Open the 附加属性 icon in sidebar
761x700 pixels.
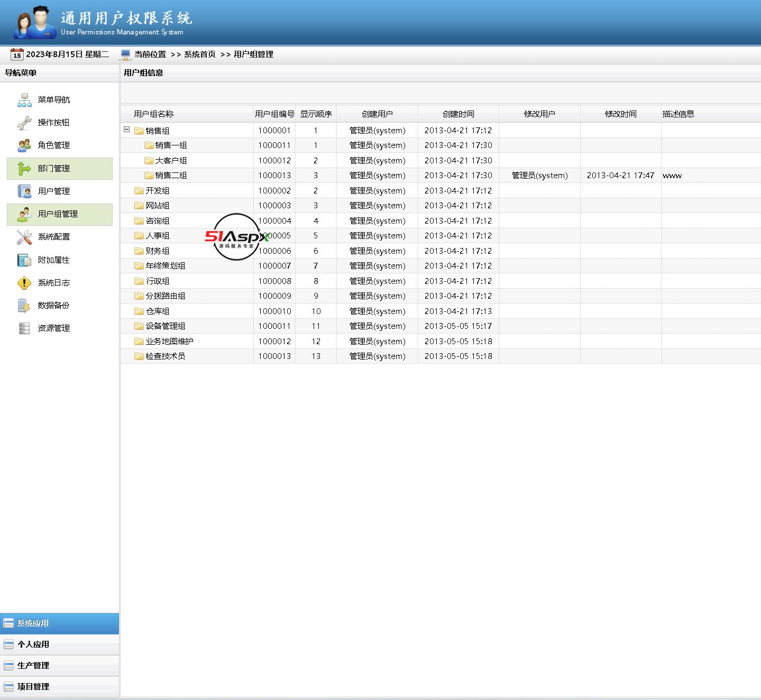point(24,260)
